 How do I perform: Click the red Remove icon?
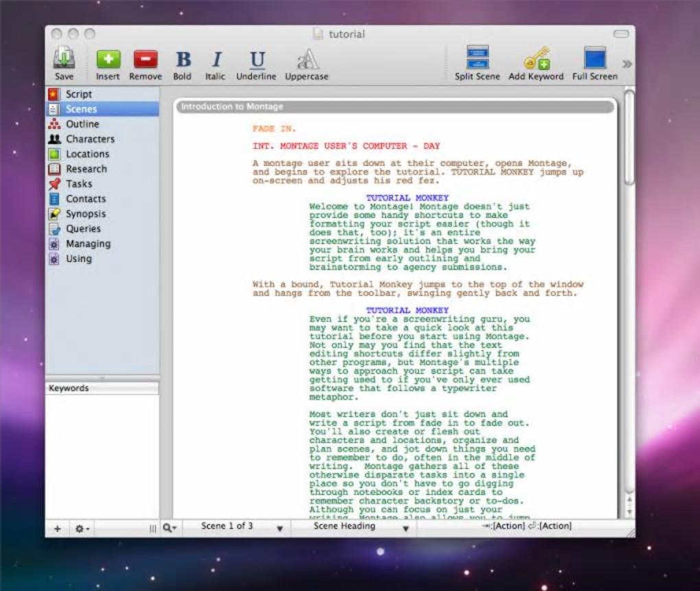tap(145, 60)
